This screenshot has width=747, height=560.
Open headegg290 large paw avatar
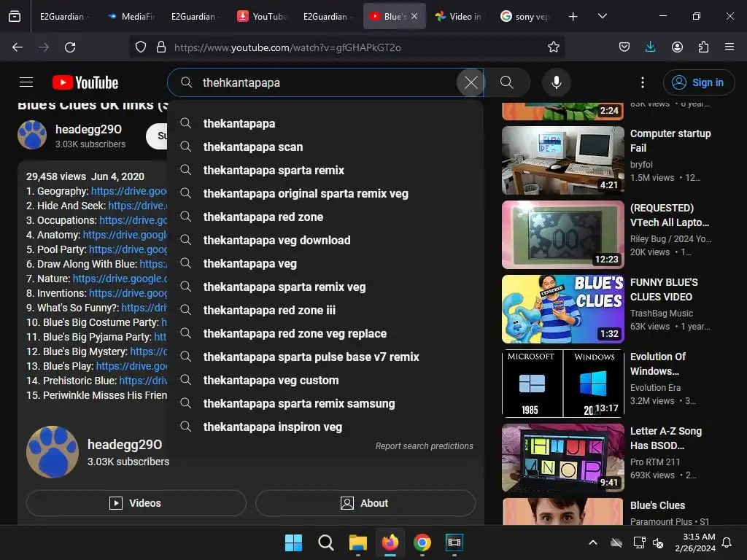click(53, 452)
